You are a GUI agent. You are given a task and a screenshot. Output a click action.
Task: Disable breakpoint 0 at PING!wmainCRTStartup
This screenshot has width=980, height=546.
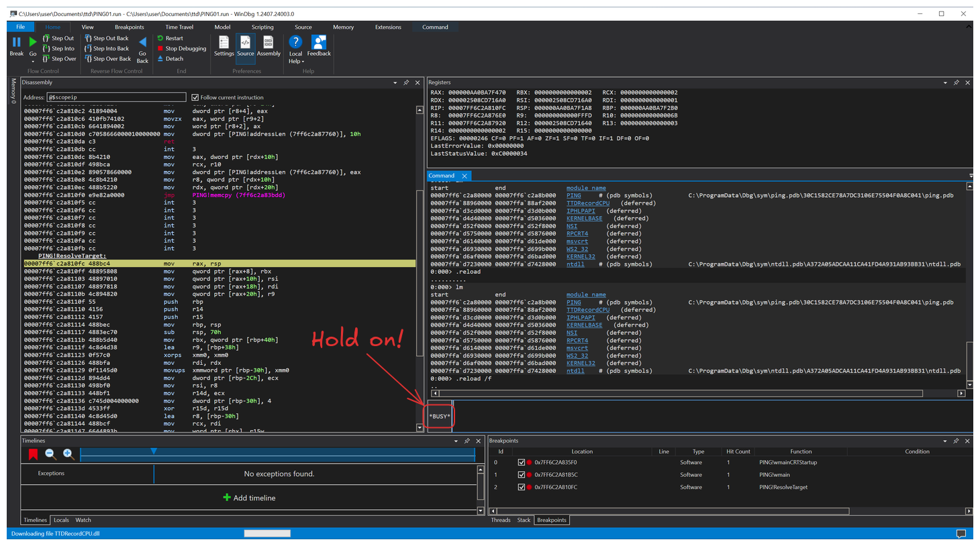(x=521, y=462)
